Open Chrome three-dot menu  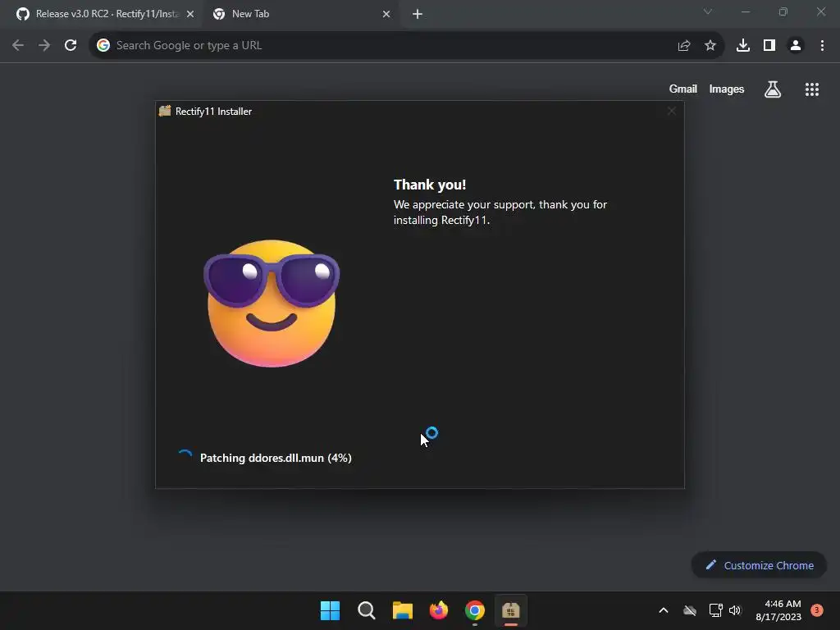(x=822, y=46)
